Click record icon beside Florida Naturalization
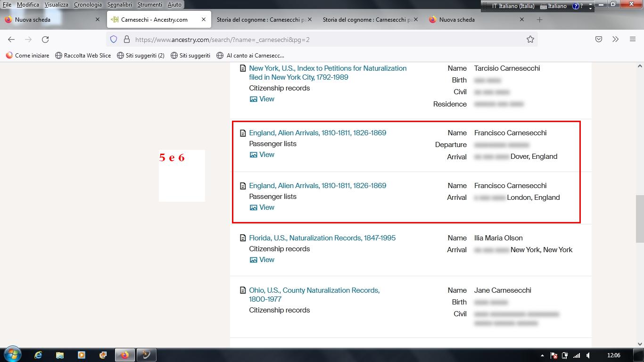The width and height of the screenshot is (644, 362). click(243, 238)
